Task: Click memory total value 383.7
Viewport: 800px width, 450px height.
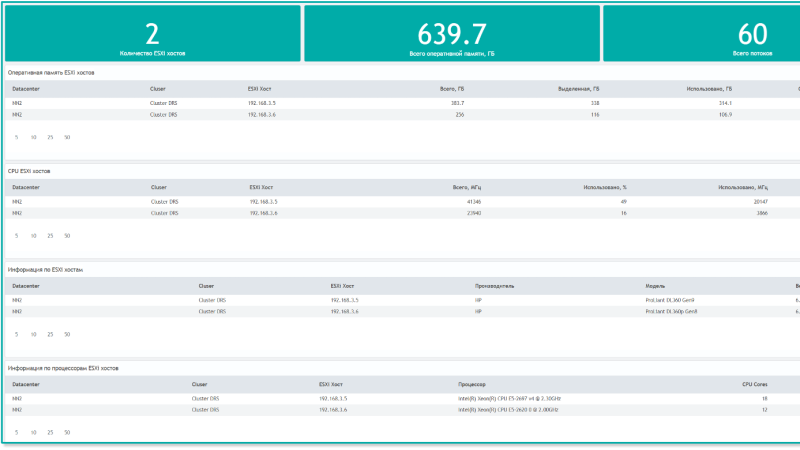Action: 458,103
